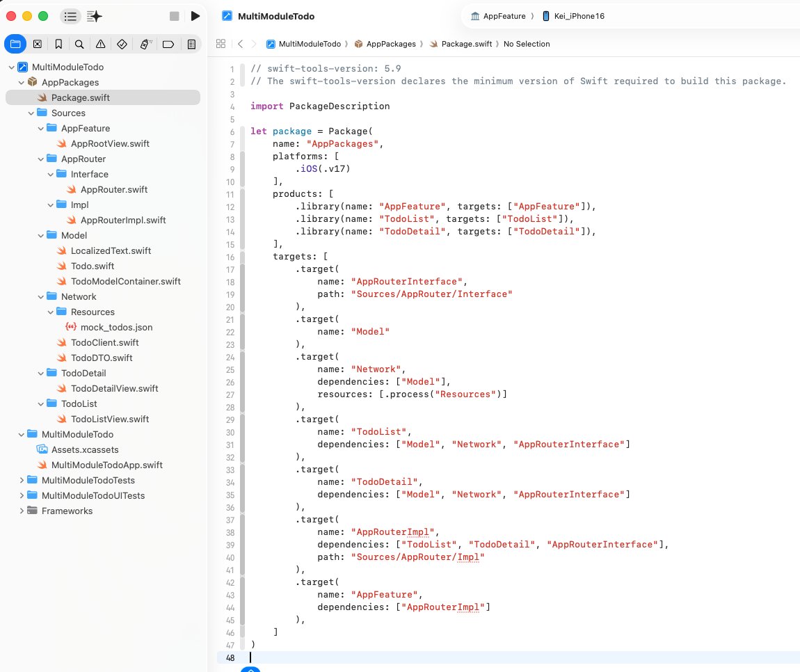800x672 pixels.
Task: Click MultiModuleTodo in the jump bar
Action: [x=303, y=44]
